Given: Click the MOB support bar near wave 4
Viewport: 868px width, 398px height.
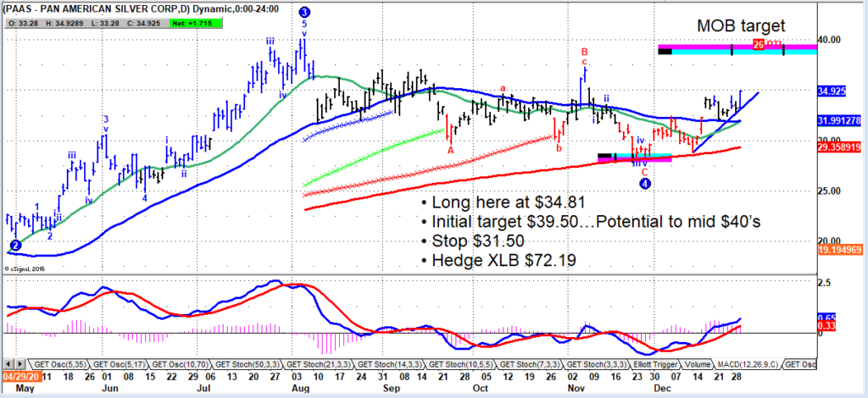Looking at the screenshot, I should [x=635, y=158].
